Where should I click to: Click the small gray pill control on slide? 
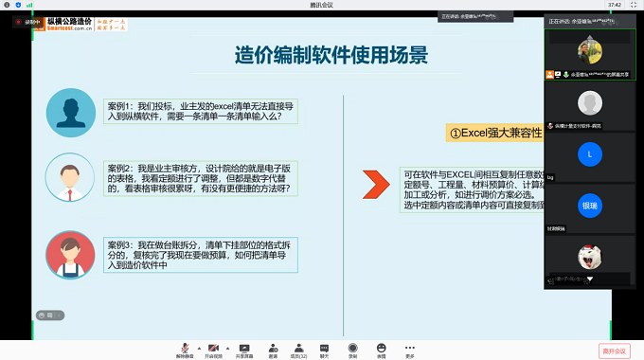pos(50,315)
